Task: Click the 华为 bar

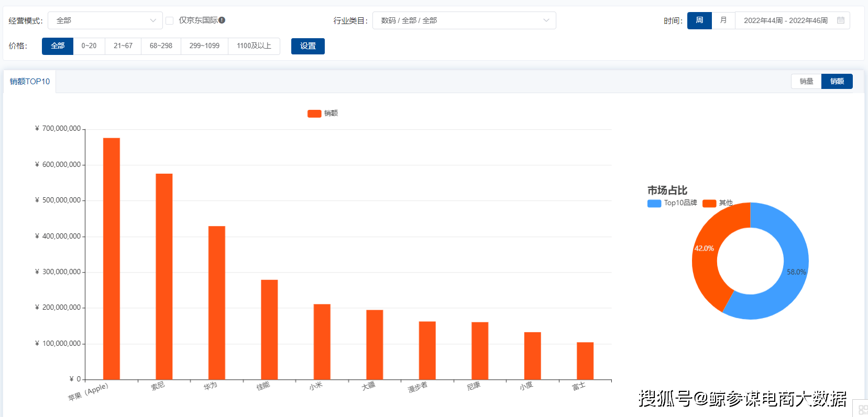Action: (x=217, y=302)
